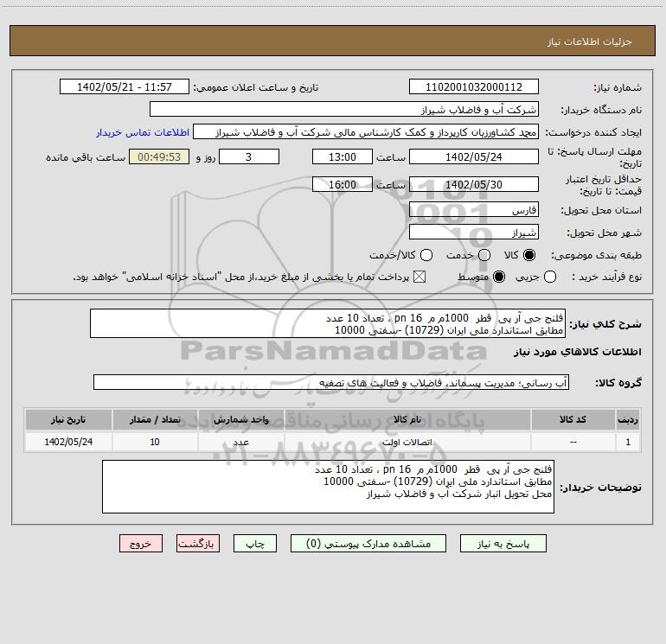Click the table cell 1402/05/24 in item row
The width and height of the screenshot is (666, 644).
tap(68, 442)
